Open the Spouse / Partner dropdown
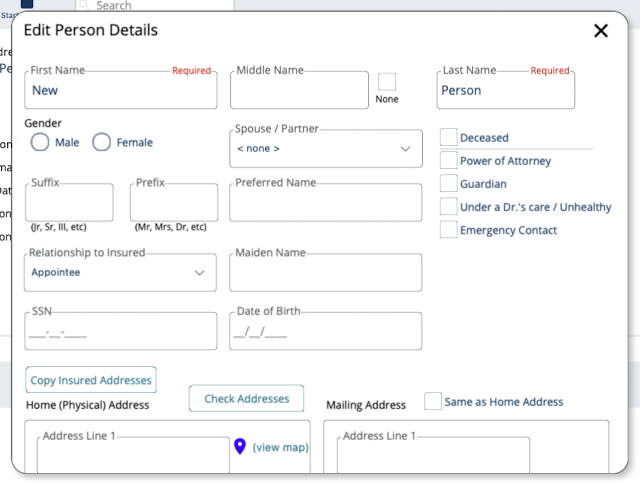The width and height of the screenshot is (640, 485). [326, 149]
